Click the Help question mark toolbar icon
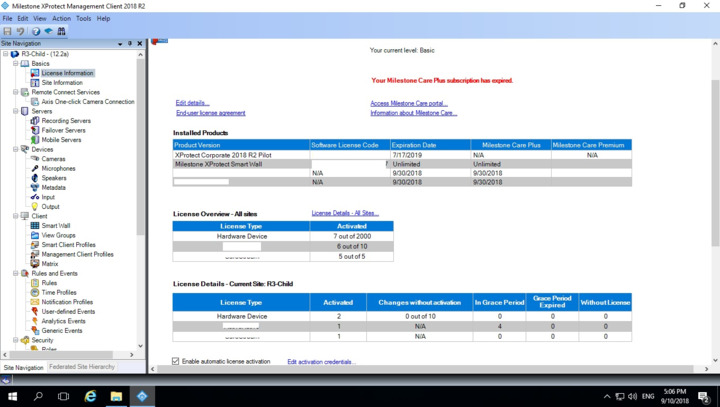 36,31
